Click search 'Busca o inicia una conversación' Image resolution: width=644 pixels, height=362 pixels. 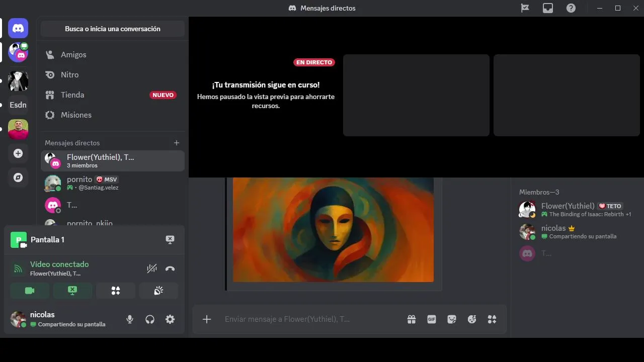point(113,29)
